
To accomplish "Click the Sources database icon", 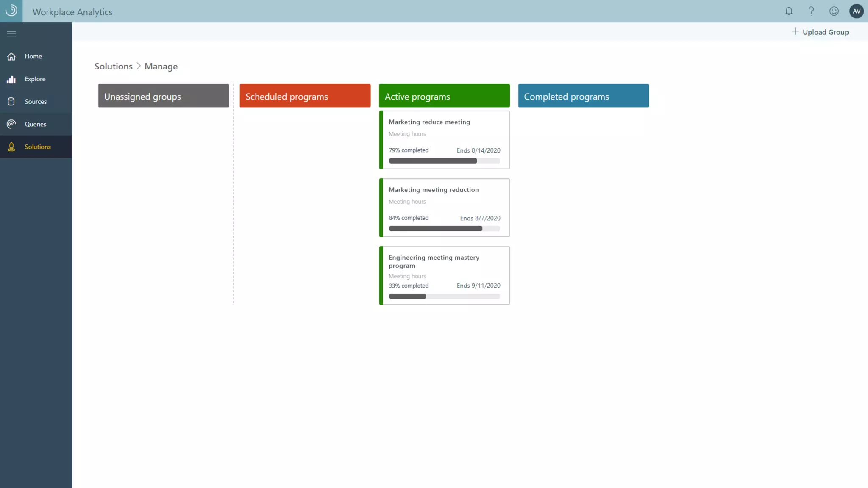I will 11,102.
